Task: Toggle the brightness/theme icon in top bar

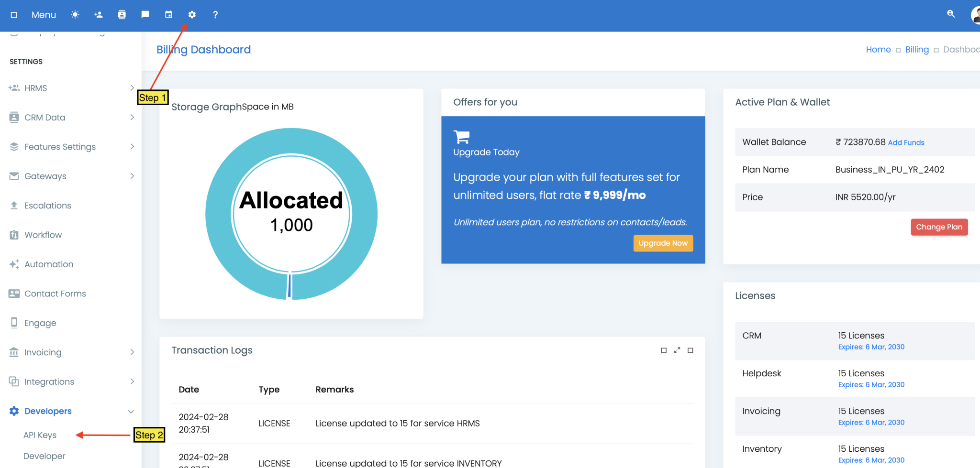Action: pyautogui.click(x=75, y=14)
